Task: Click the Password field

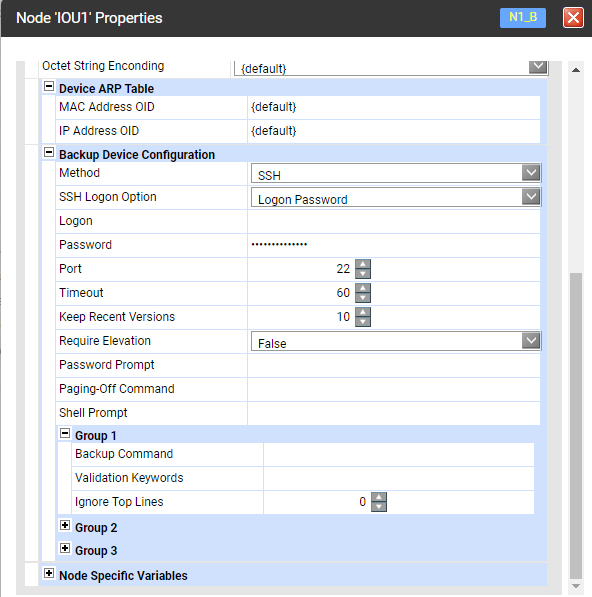Action: [x=394, y=245]
